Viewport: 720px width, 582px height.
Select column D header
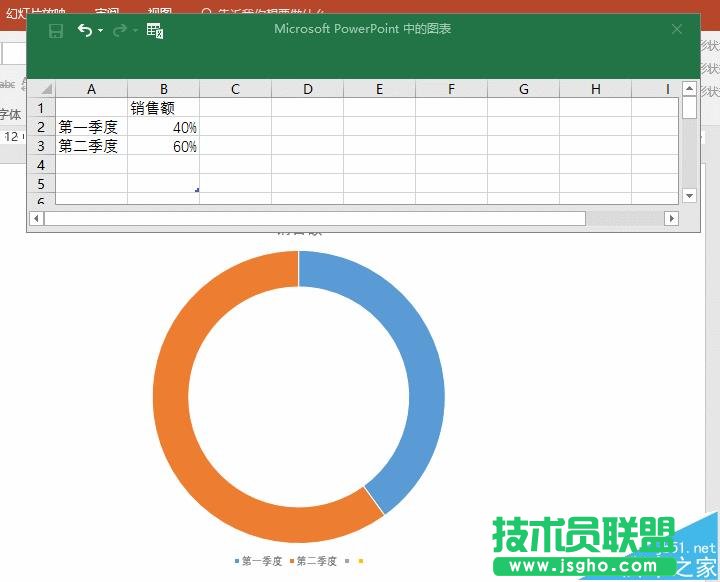click(x=308, y=89)
